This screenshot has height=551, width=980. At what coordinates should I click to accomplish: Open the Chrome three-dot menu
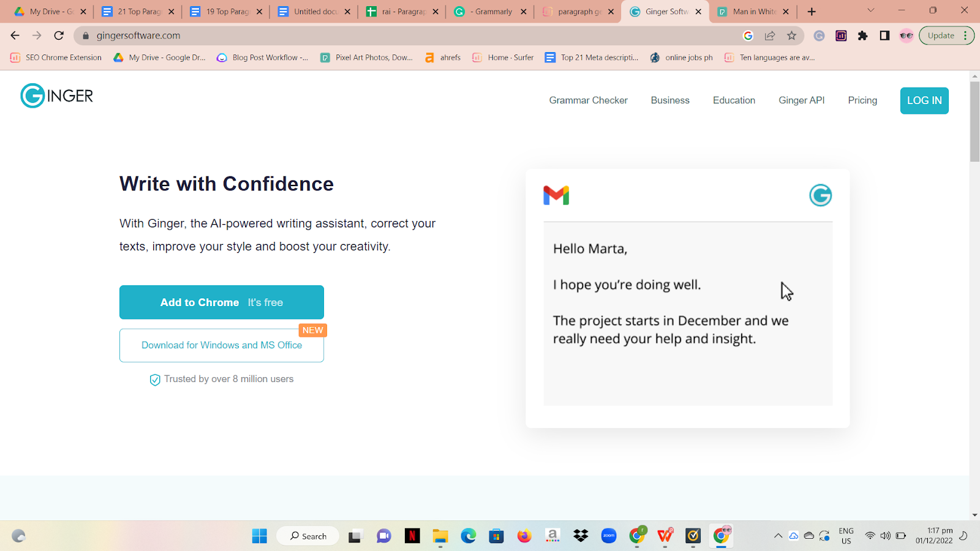tap(965, 36)
